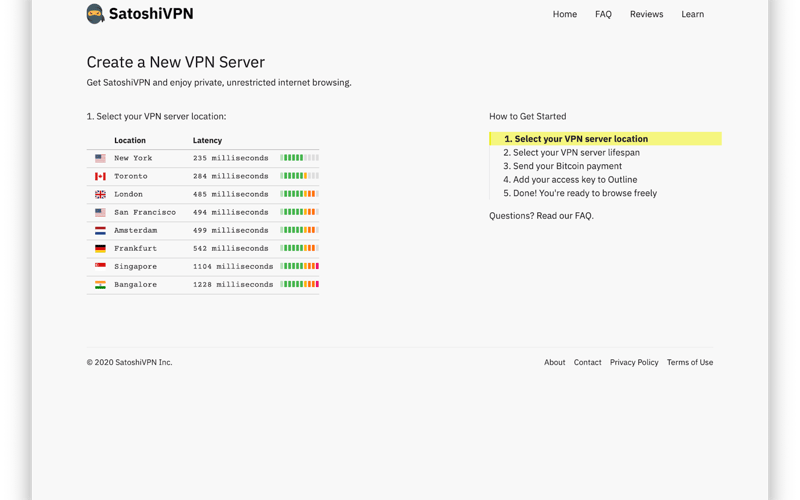800x500 pixels.
Task: Click the Location column header
Action: (130, 140)
